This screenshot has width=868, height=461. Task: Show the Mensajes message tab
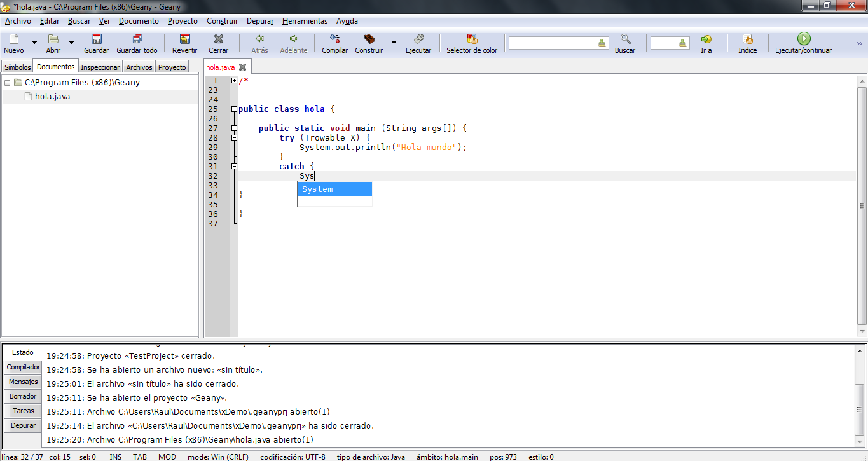24,382
